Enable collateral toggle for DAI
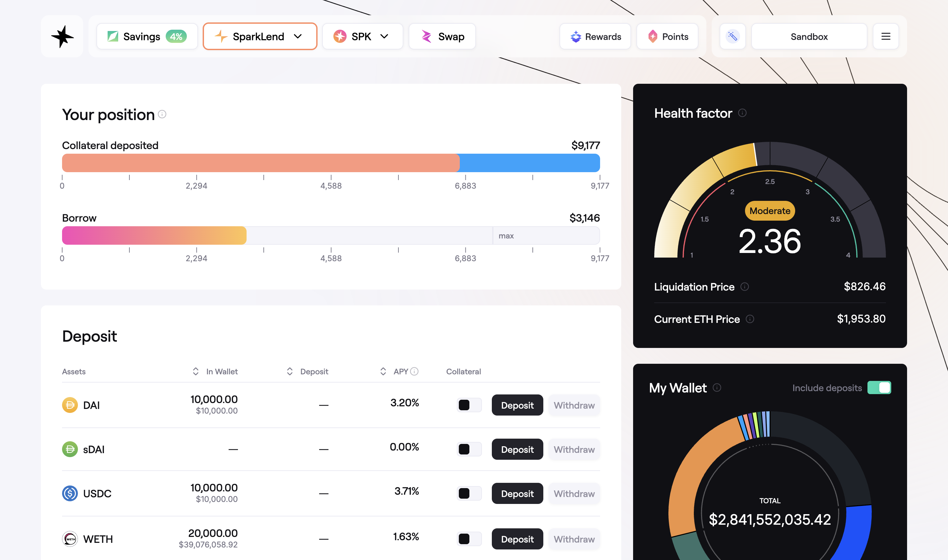The width and height of the screenshot is (948, 560). tap(469, 405)
